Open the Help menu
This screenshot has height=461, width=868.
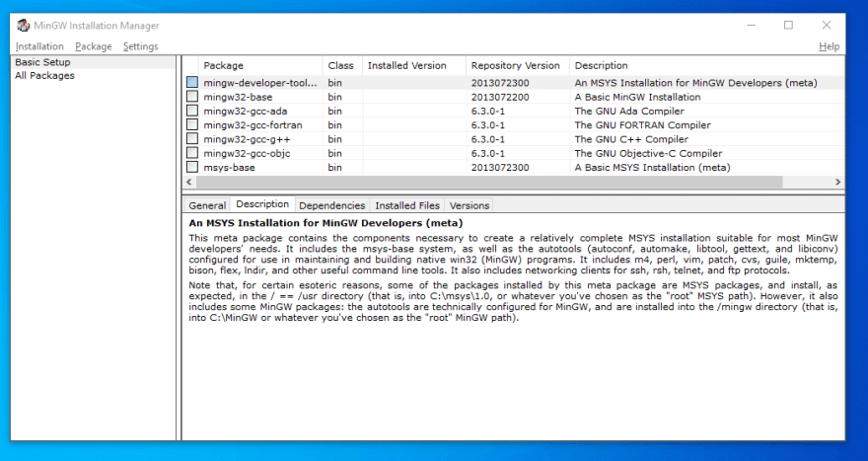[829, 46]
